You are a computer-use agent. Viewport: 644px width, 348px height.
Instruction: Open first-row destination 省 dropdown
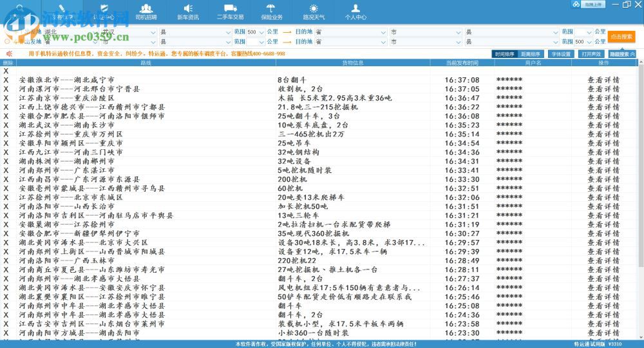[x=351, y=32]
